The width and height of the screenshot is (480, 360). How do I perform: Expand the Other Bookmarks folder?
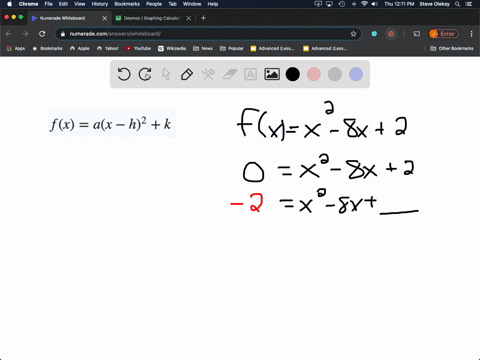[x=452, y=48]
